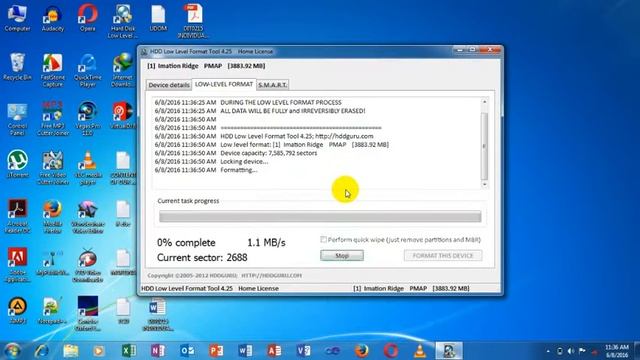Viewport: 640px width, 360px height.
Task: Select the VLC media player desktop shortcut
Action: tap(88, 168)
